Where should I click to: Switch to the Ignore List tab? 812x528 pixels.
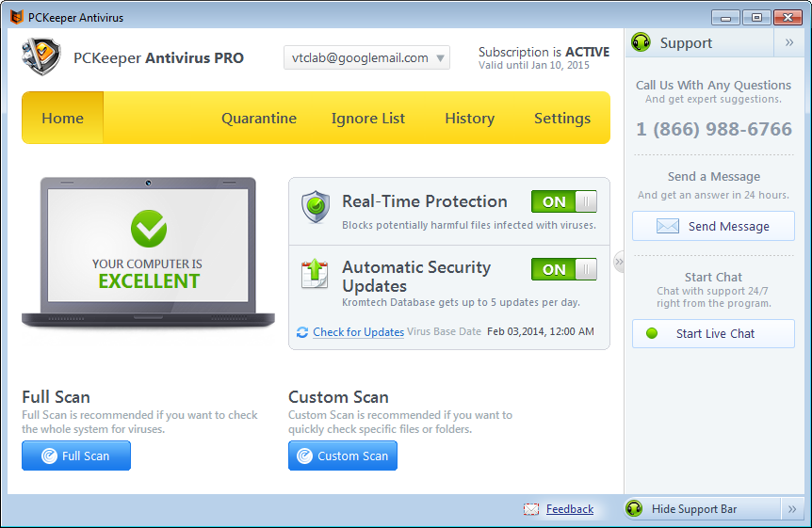click(368, 119)
